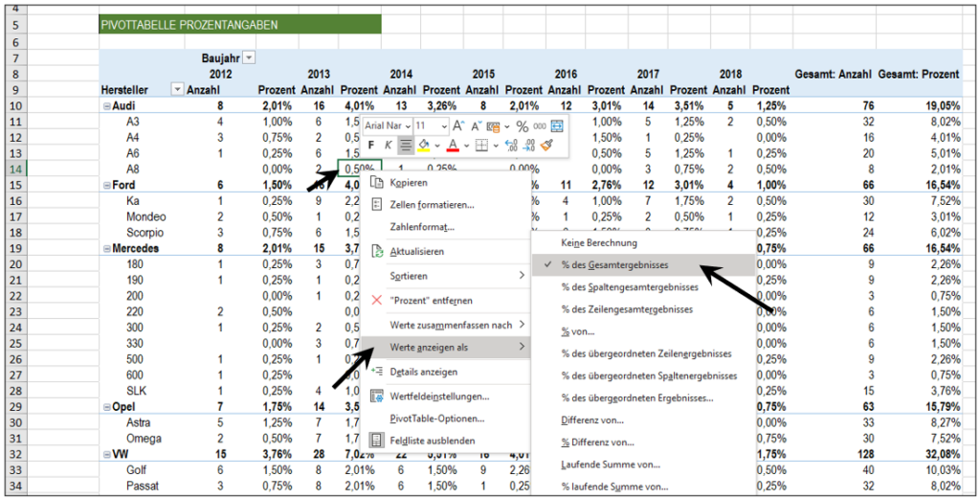Viewport: 980px width, 499px height.
Task: Choose 'Details anzeigen' entry
Action: [446, 372]
